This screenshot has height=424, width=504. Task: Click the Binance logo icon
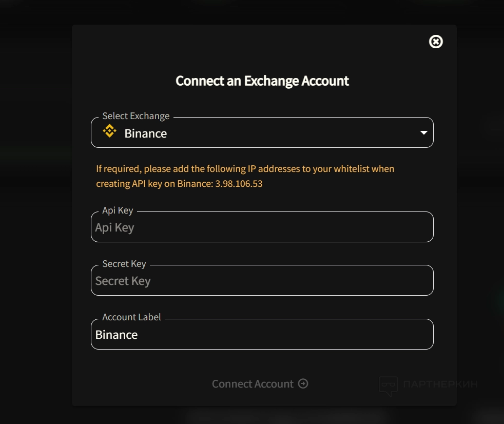pyautogui.click(x=109, y=131)
